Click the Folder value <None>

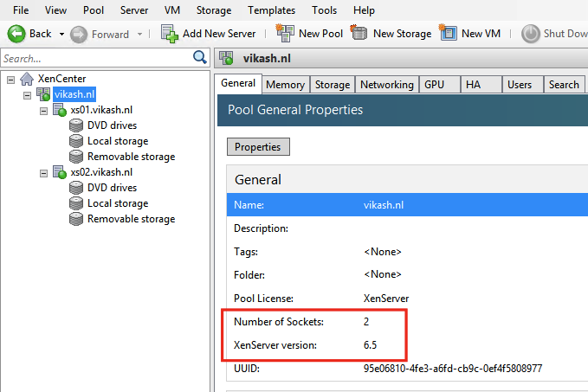tap(383, 274)
